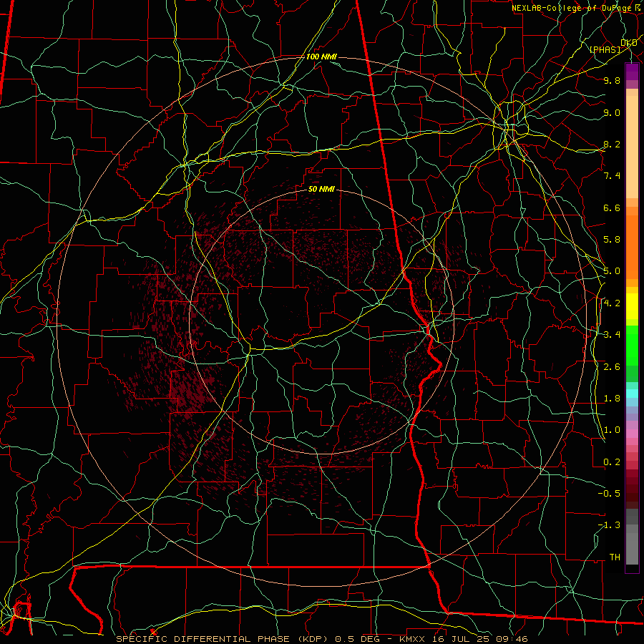Click the 7.4 value on the color scale
The height and width of the screenshot is (644, 644).
tap(612, 176)
